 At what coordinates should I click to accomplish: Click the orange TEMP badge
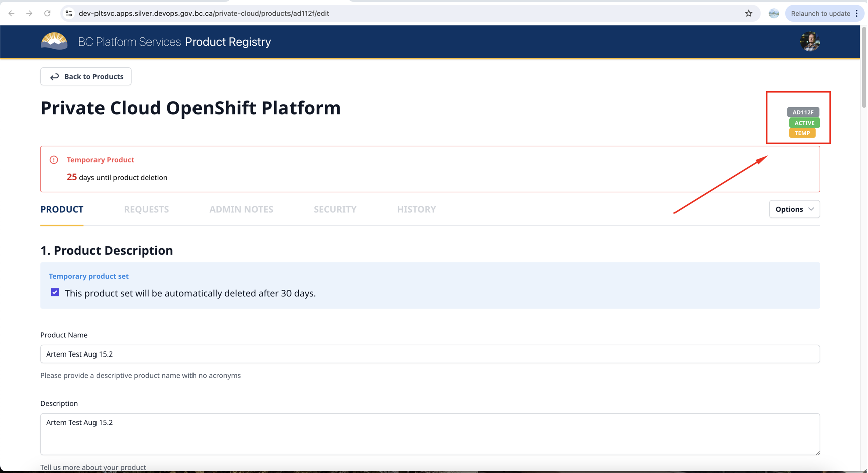tap(802, 133)
